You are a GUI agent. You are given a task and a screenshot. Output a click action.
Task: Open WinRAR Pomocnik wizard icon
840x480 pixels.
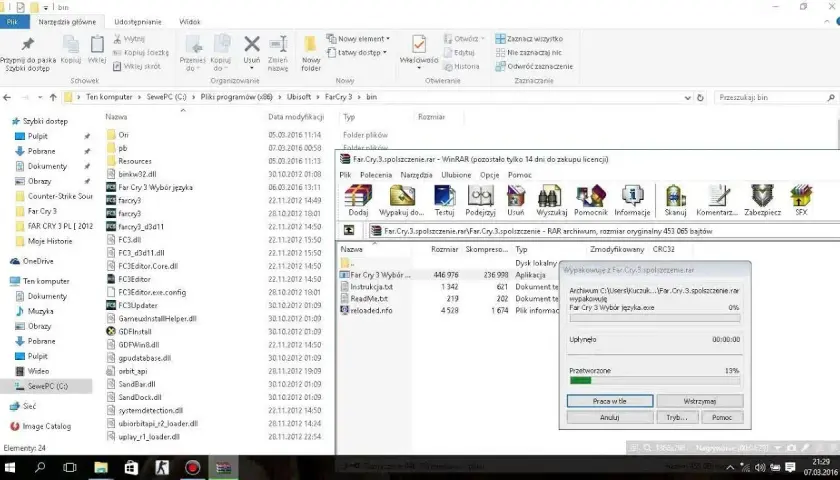[x=590, y=196]
